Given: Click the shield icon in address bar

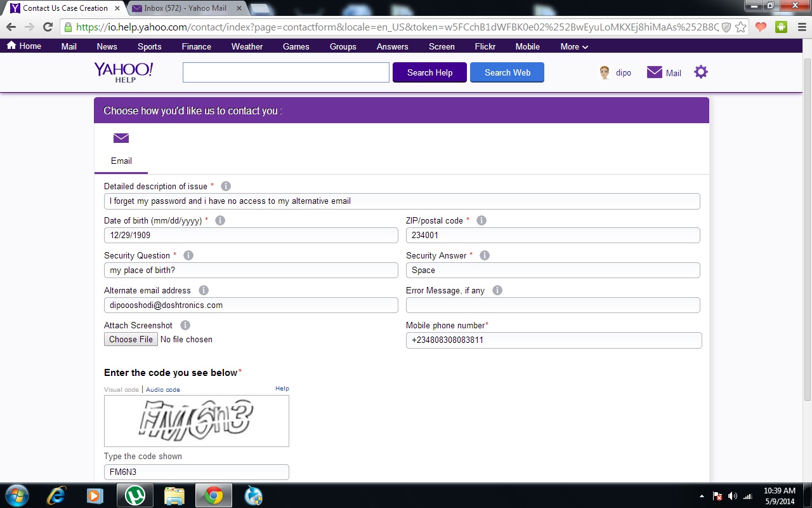Looking at the screenshot, I should point(727,27).
